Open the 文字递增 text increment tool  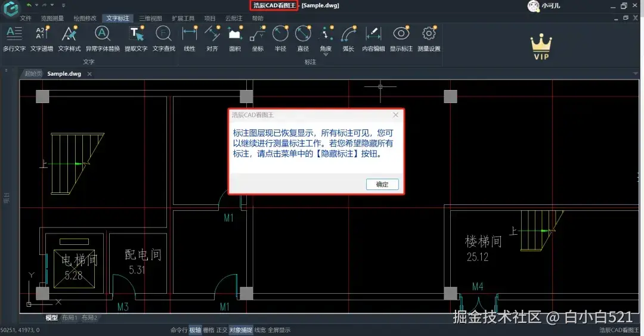(42, 39)
